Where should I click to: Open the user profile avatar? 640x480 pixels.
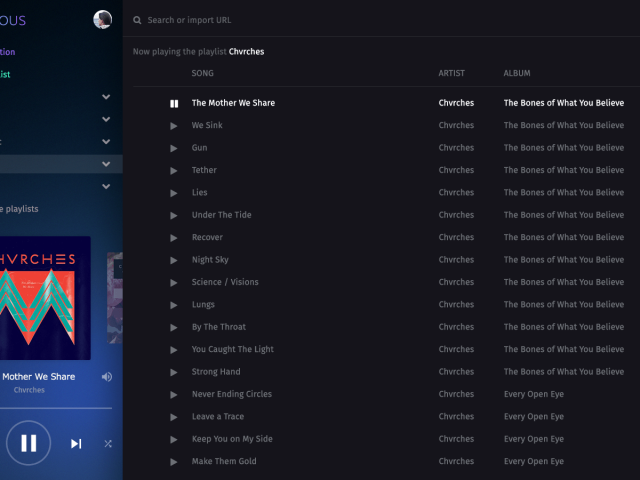102,19
